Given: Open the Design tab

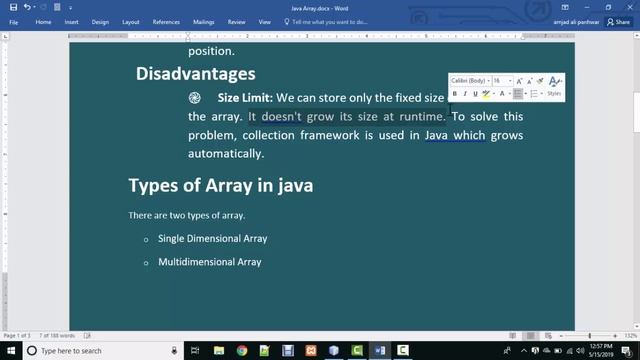Looking at the screenshot, I should click(x=100, y=22).
